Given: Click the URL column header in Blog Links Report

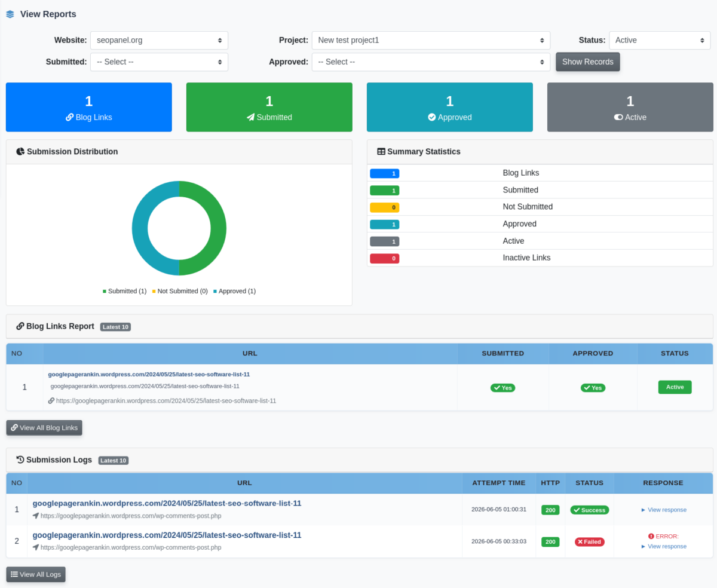Looking at the screenshot, I should click(x=250, y=353).
